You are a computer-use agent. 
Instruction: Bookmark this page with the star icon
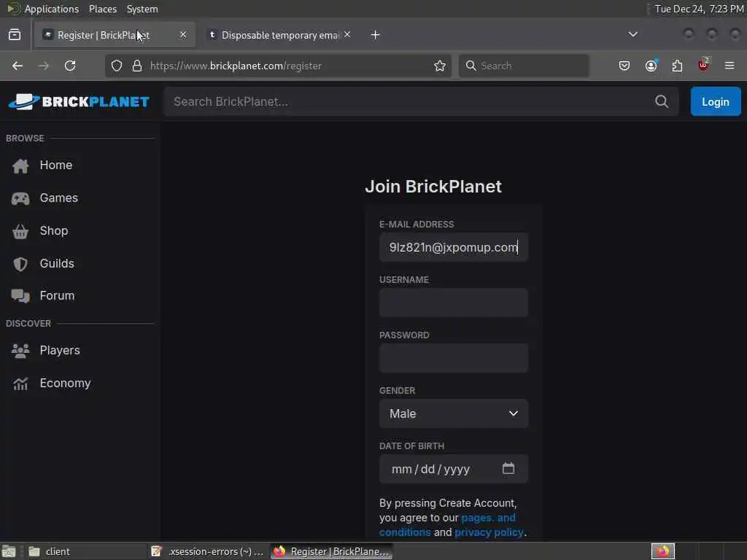point(440,66)
